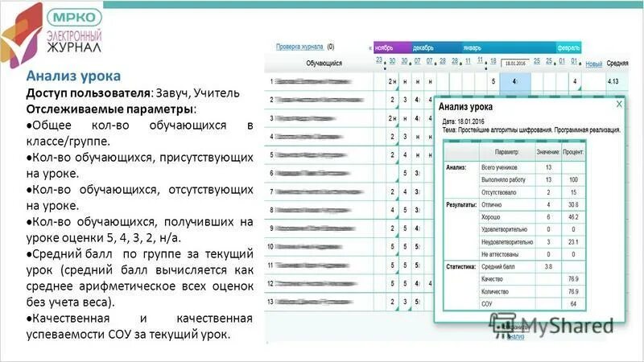
Task: Switch to the декабрь month tab
Action: pyautogui.click(x=436, y=47)
